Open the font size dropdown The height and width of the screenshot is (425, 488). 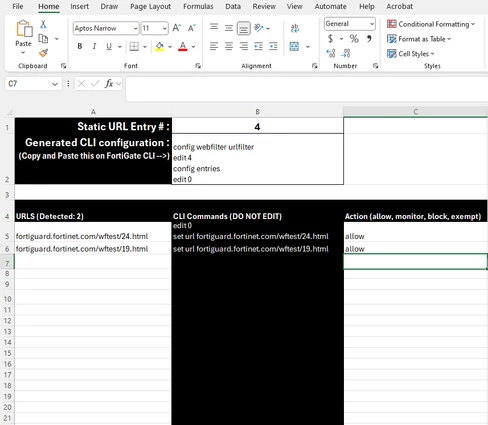coord(165,28)
